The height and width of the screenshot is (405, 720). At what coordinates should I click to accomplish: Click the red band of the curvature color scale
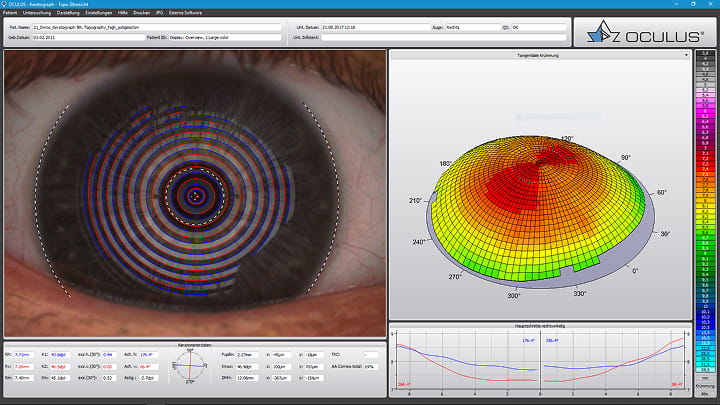click(x=705, y=163)
